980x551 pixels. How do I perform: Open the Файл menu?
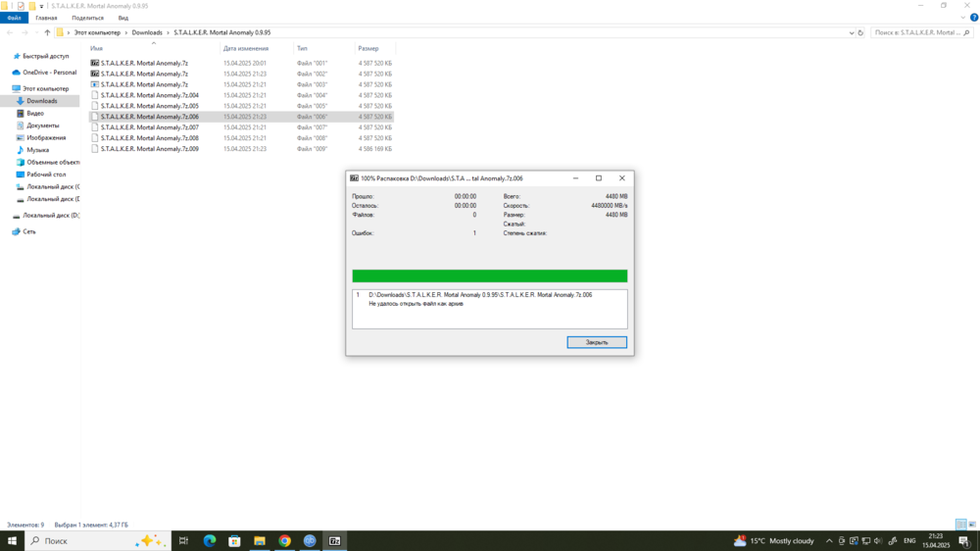click(x=14, y=18)
